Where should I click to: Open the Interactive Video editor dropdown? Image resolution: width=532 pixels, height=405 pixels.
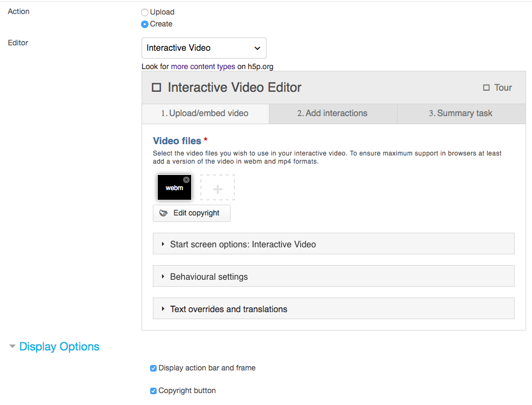point(204,48)
